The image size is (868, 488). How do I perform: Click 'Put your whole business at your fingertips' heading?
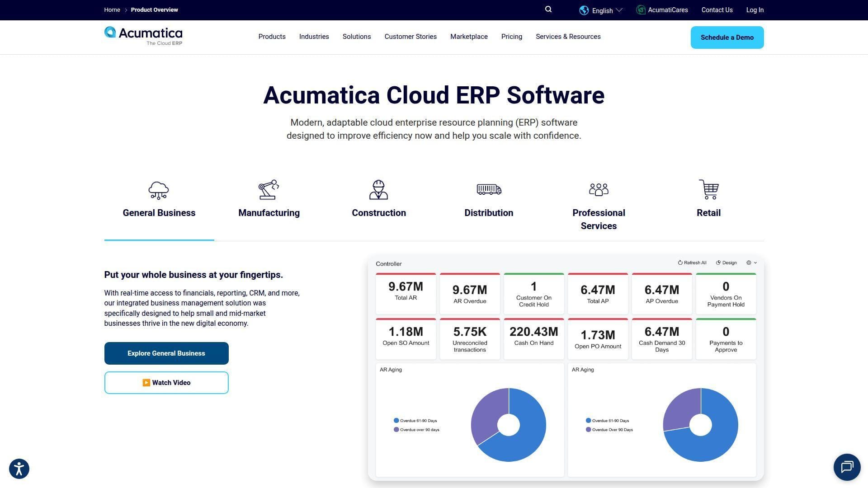coord(193,275)
